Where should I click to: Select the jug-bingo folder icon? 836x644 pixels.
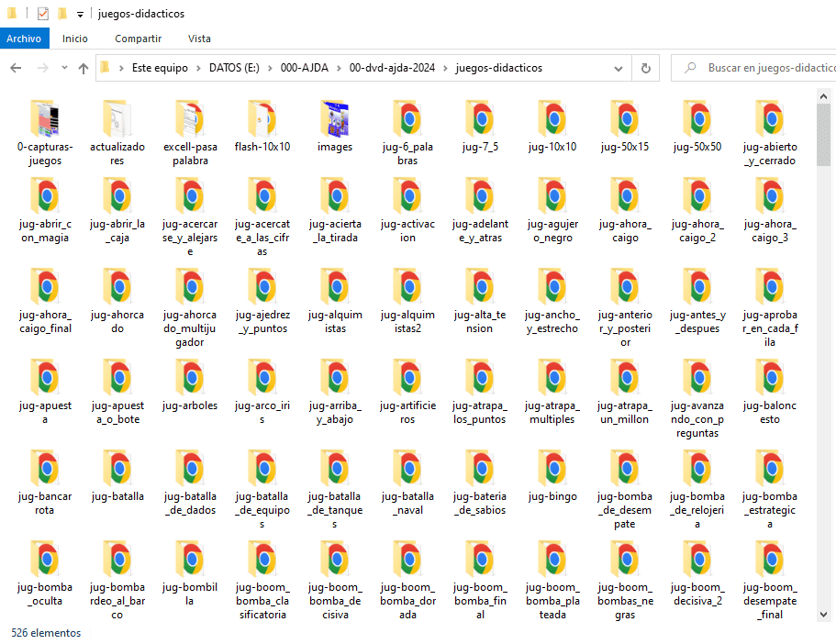click(552, 472)
